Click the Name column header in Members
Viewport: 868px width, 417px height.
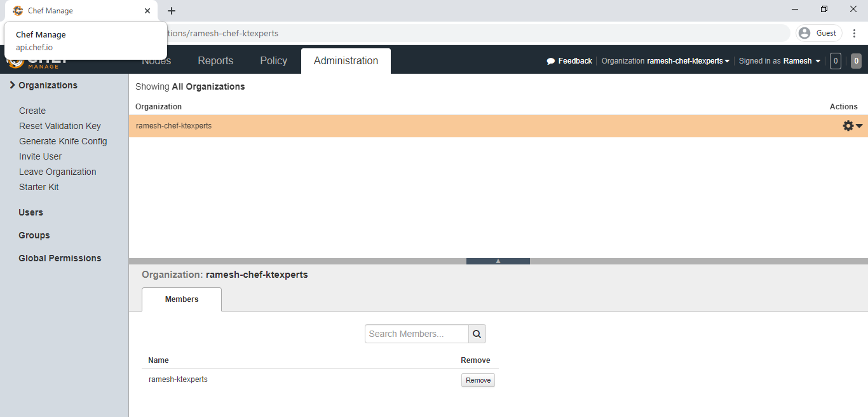coord(158,360)
